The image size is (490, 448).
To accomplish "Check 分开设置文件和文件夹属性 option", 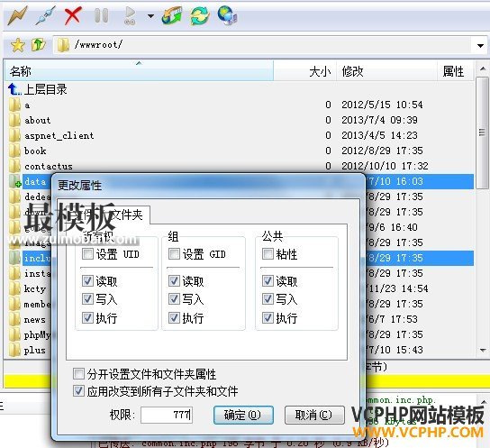I will 78,373.
